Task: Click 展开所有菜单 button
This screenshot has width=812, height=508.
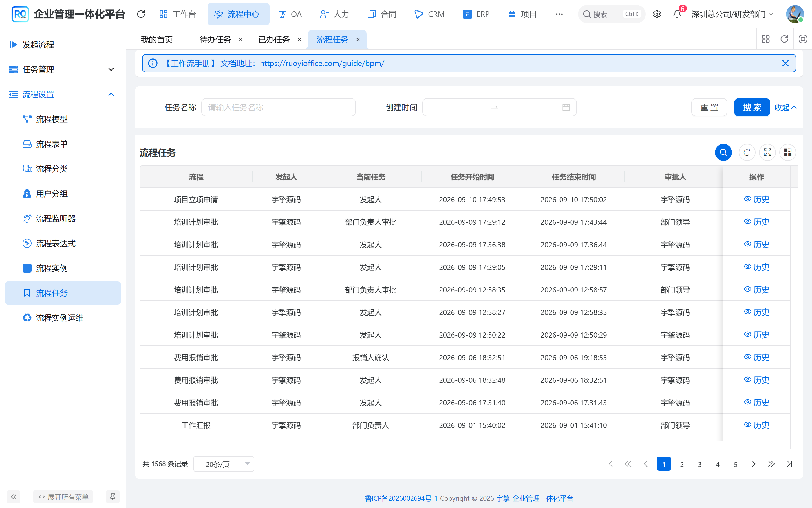Action: (x=63, y=497)
